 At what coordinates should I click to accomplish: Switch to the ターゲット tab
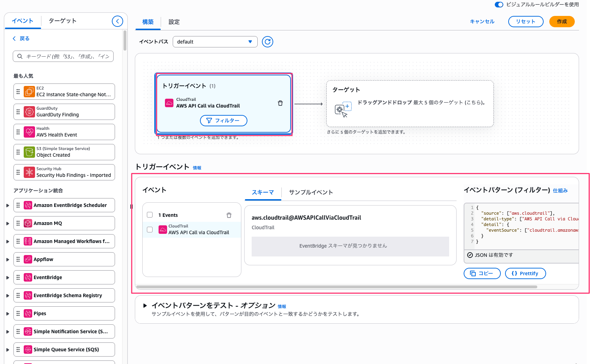tap(63, 21)
